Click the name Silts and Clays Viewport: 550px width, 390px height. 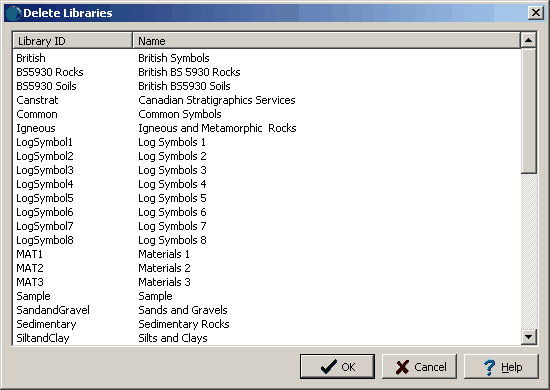(173, 338)
